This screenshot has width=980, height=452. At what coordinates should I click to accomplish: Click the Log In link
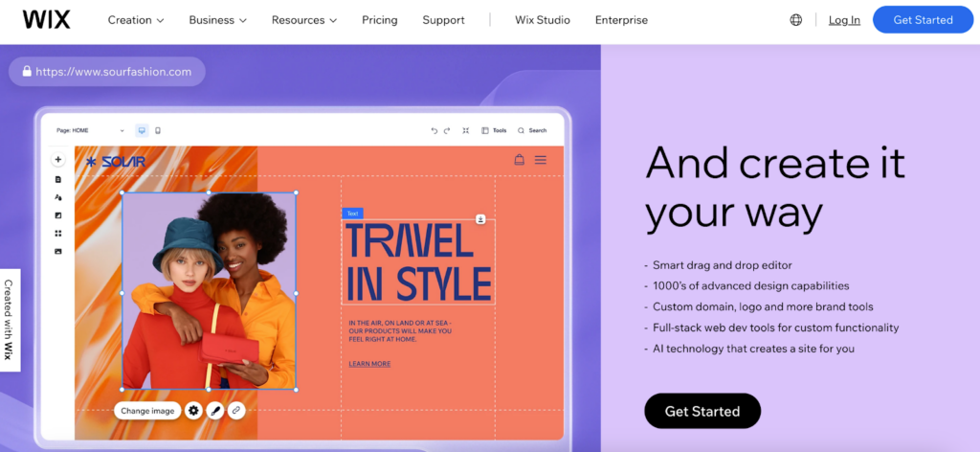[x=844, y=20]
